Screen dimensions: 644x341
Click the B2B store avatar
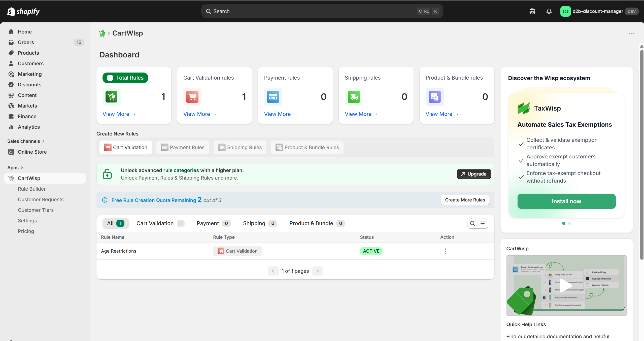[x=565, y=11]
